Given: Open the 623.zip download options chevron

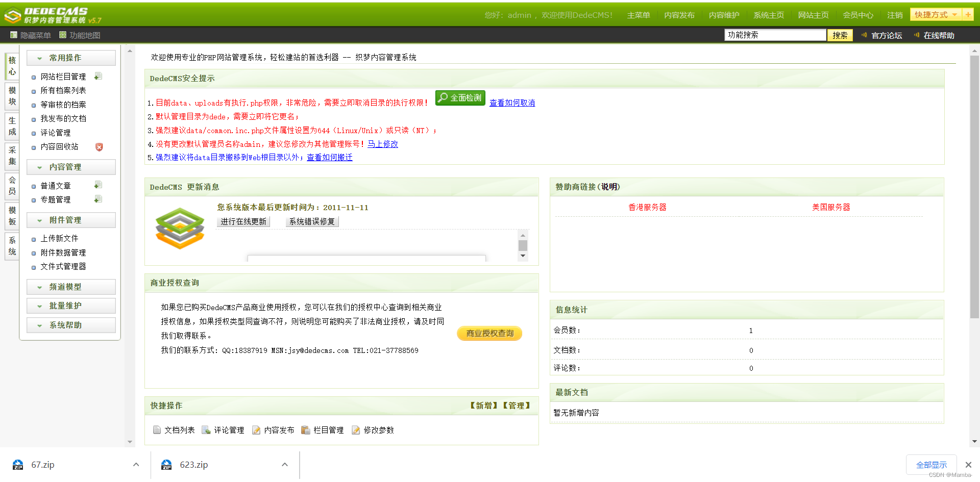Looking at the screenshot, I should [x=285, y=465].
